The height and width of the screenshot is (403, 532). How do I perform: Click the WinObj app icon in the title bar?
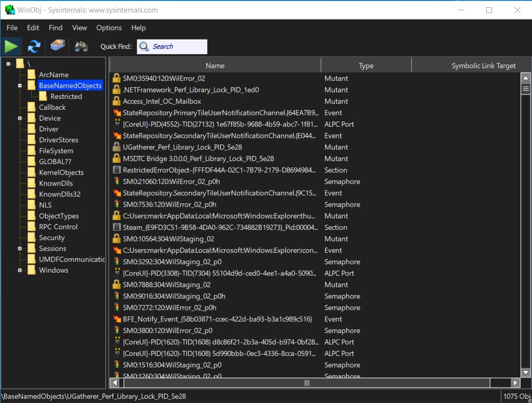pyautogui.click(x=10, y=10)
